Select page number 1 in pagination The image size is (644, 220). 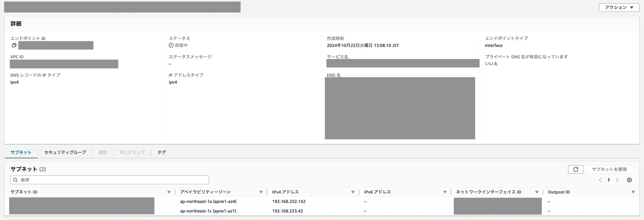[608, 180]
